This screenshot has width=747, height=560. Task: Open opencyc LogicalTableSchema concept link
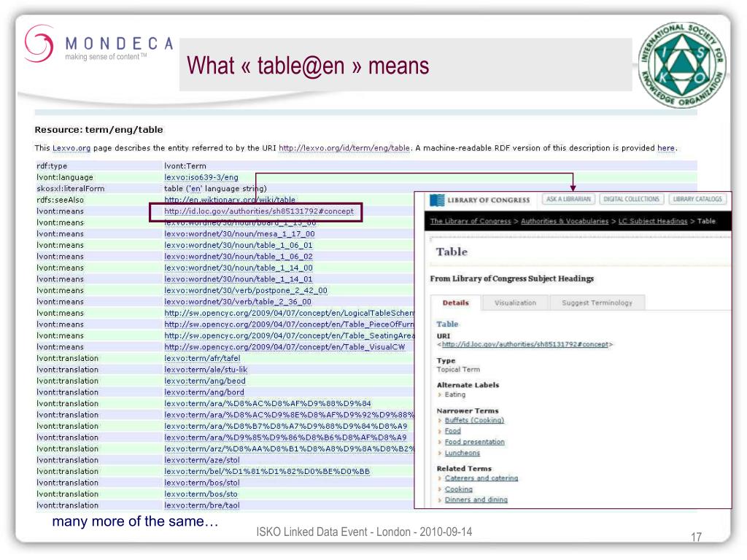point(289,314)
